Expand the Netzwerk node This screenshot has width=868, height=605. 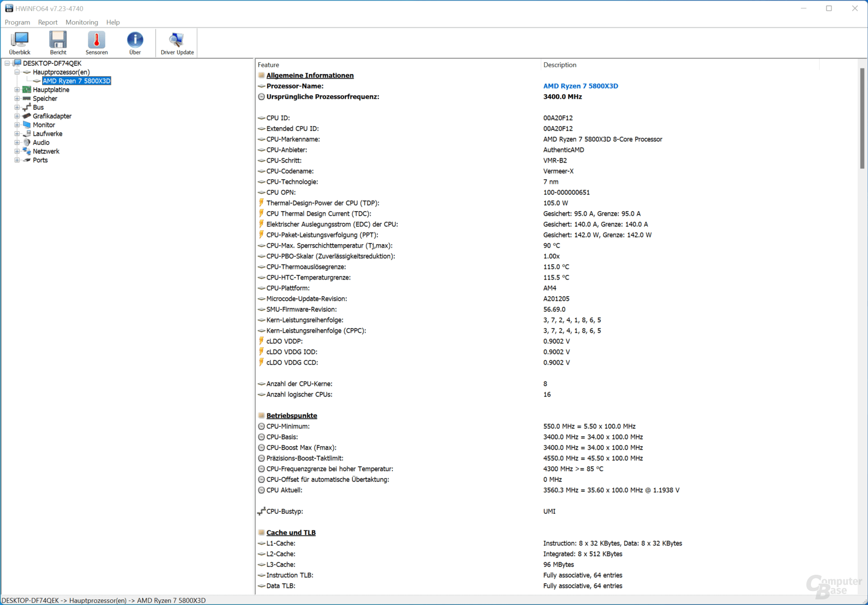pyautogui.click(x=17, y=151)
